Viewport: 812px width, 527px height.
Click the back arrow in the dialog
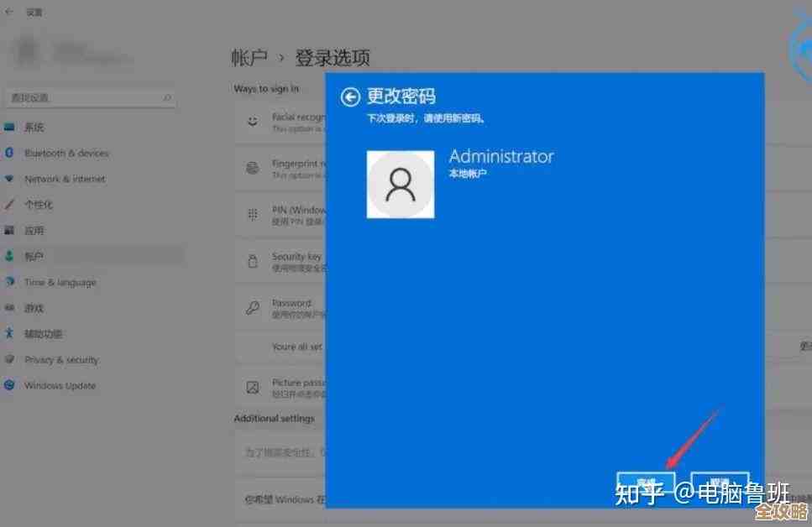(x=351, y=97)
